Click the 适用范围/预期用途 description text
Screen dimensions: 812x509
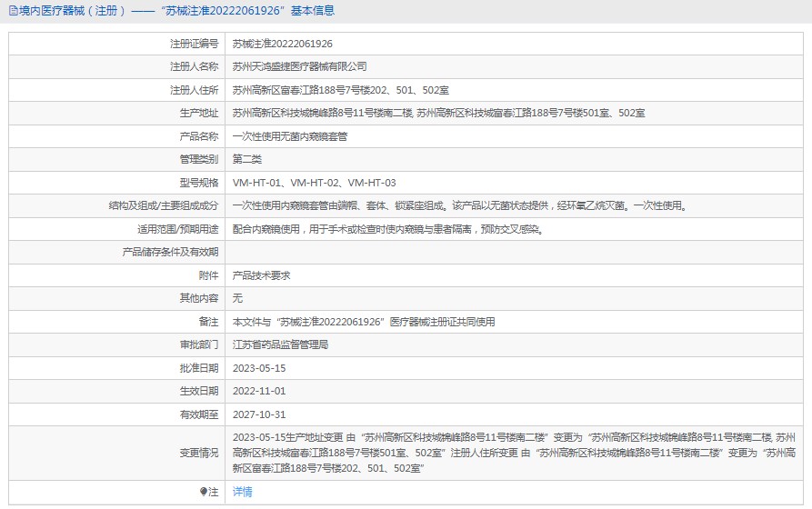(388, 229)
